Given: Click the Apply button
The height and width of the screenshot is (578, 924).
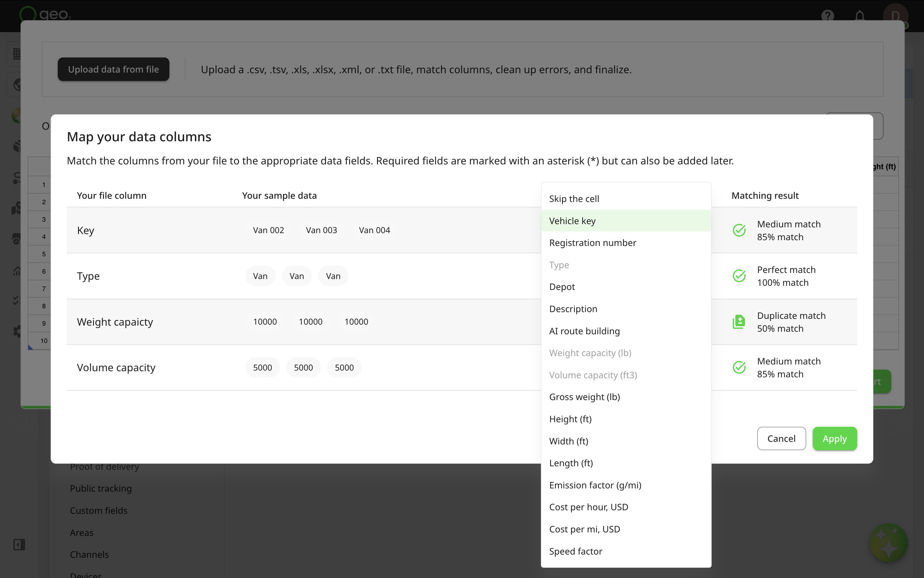Looking at the screenshot, I should pyautogui.click(x=834, y=438).
